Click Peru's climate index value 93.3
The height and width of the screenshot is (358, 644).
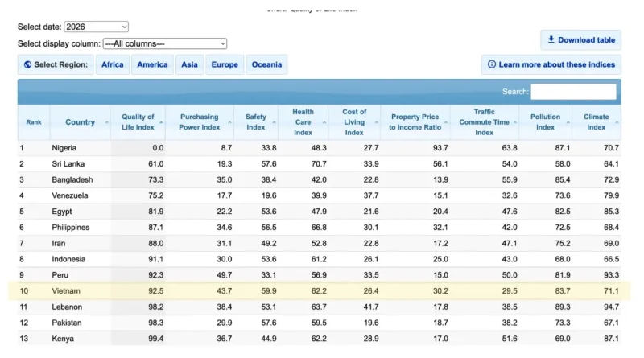[611, 275]
